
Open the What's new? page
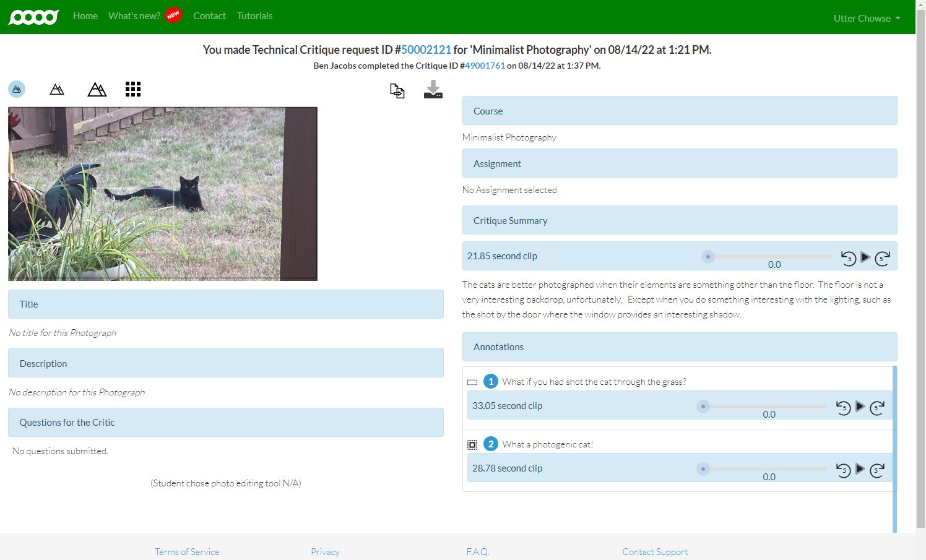pos(134,15)
